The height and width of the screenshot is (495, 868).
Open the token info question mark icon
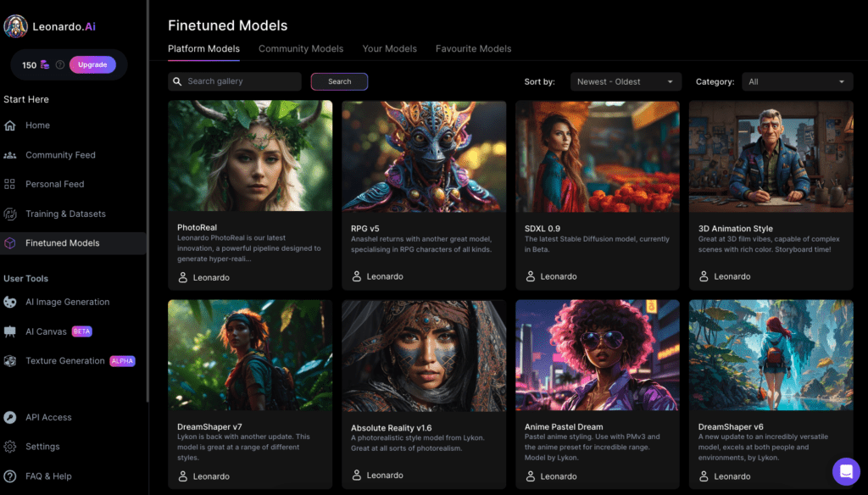tap(60, 64)
